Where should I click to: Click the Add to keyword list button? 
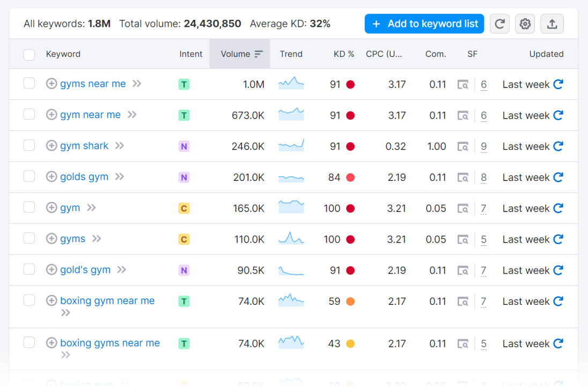coord(424,24)
